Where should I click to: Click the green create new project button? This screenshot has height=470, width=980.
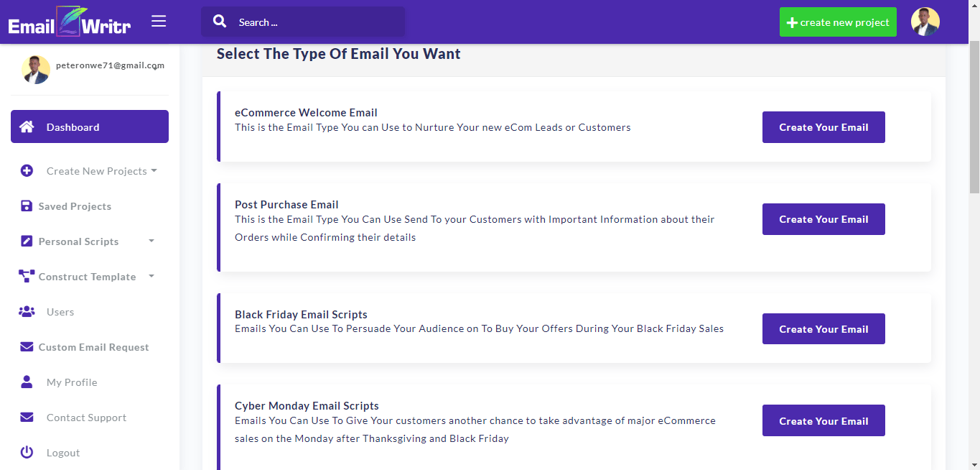(x=838, y=22)
